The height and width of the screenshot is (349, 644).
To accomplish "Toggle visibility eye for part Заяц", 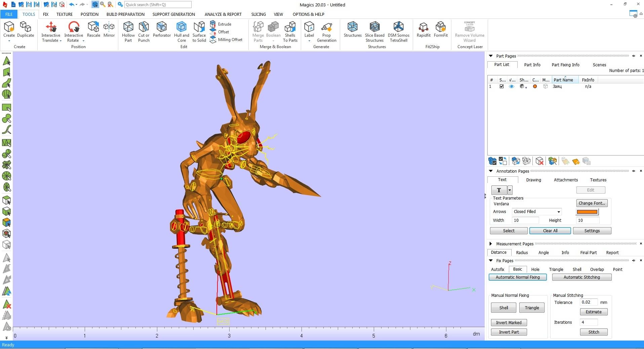I will pos(512,86).
